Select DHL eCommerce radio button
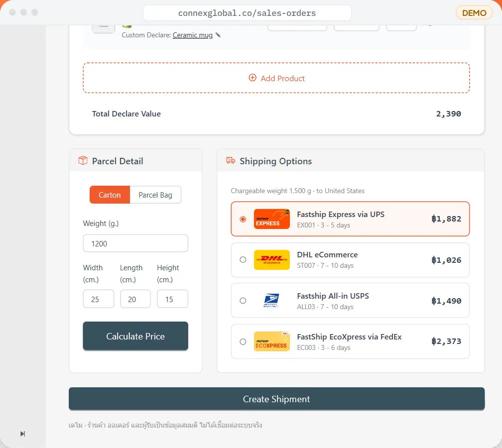502x448 pixels. tap(243, 259)
